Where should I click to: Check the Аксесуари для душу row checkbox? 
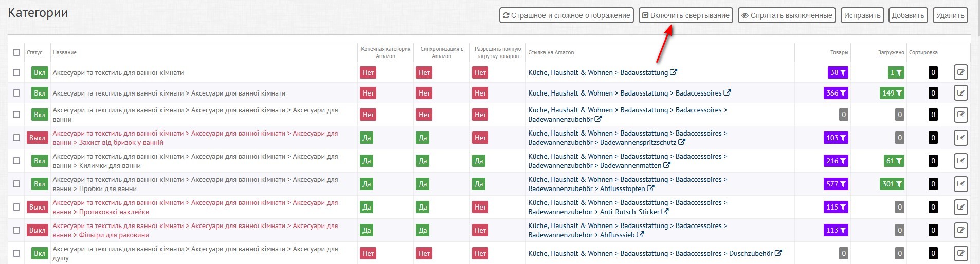point(16,253)
